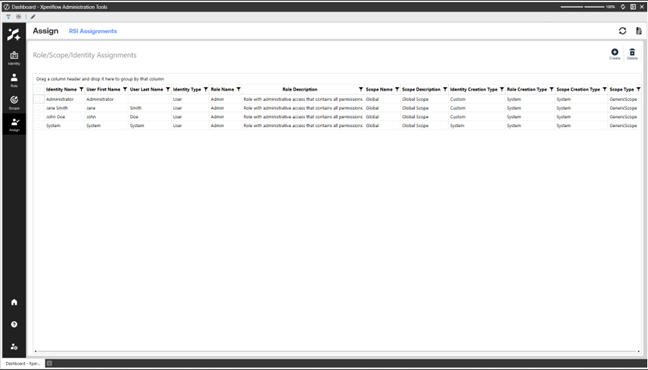Check the Jane Smith row checkbox
The image size is (648, 370).
coord(38,108)
